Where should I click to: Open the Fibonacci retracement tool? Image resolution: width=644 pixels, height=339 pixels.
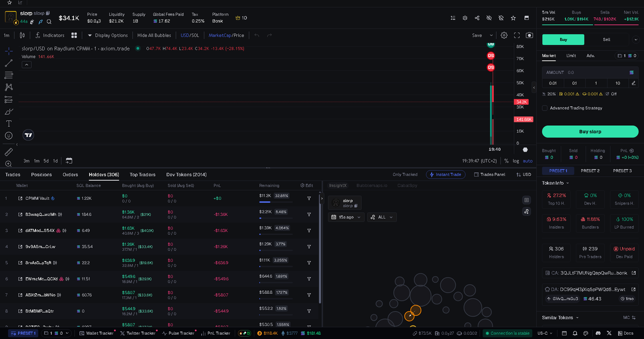pos(9,75)
